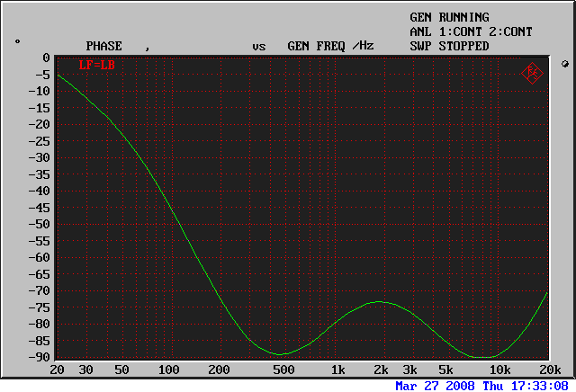The width and height of the screenshot is (576, 392).
Task: Click the y-axis value -50
Action: tap(40, 224)
